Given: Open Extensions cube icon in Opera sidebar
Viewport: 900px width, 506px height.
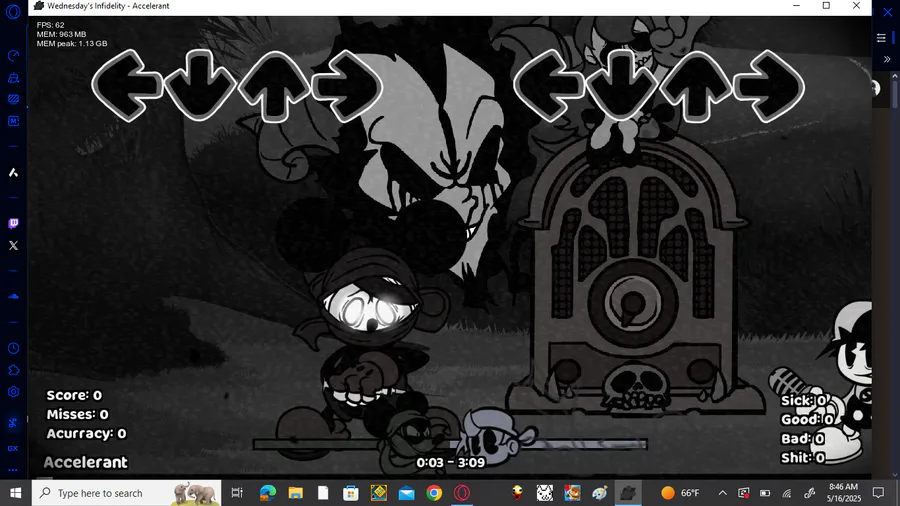Looking at the screenshot, I should coord(13,370).
